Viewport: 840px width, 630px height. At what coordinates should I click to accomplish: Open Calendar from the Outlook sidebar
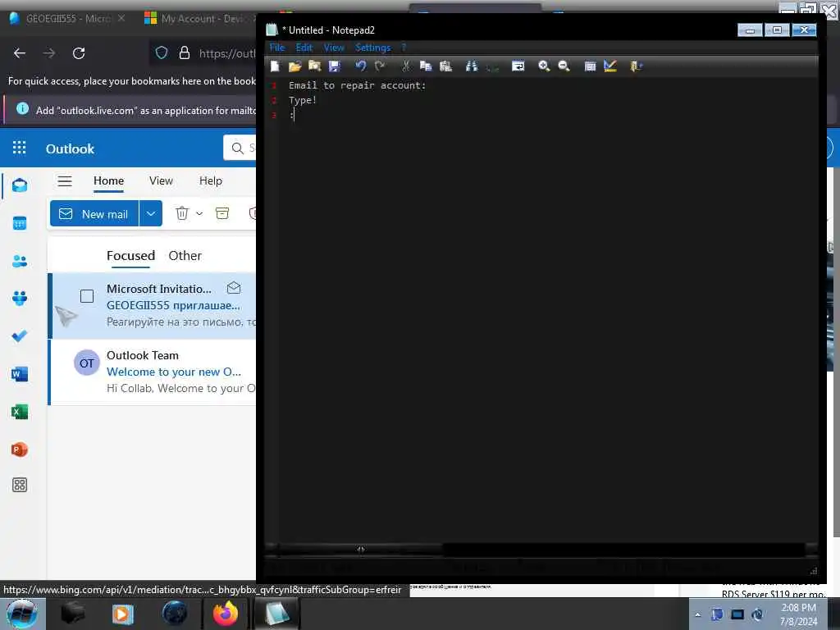20,223
